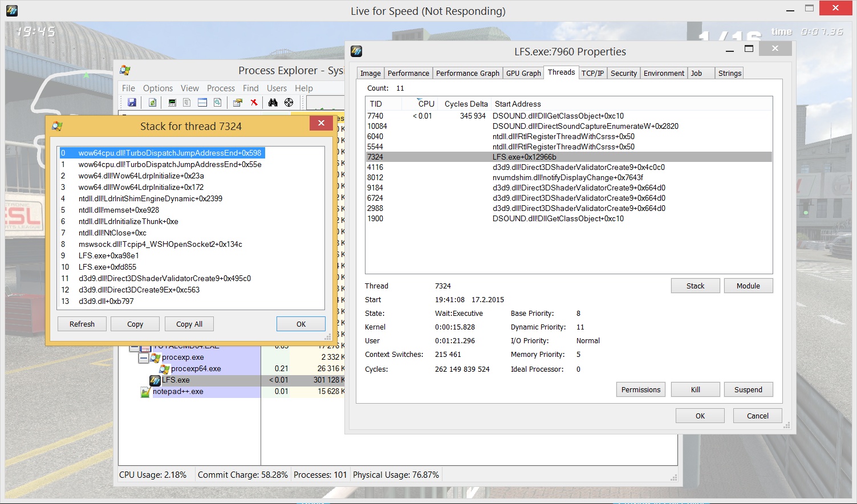857x504 pixels.
Task: Select stack frame 5 ntdll.dll!memset+0xe928
Action: pos(190,210)
